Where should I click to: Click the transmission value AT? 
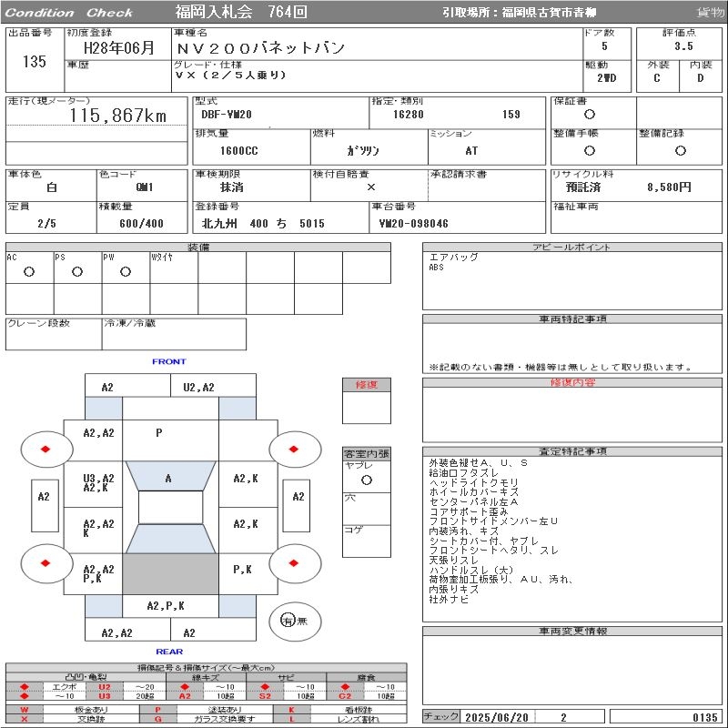point(471,150)
